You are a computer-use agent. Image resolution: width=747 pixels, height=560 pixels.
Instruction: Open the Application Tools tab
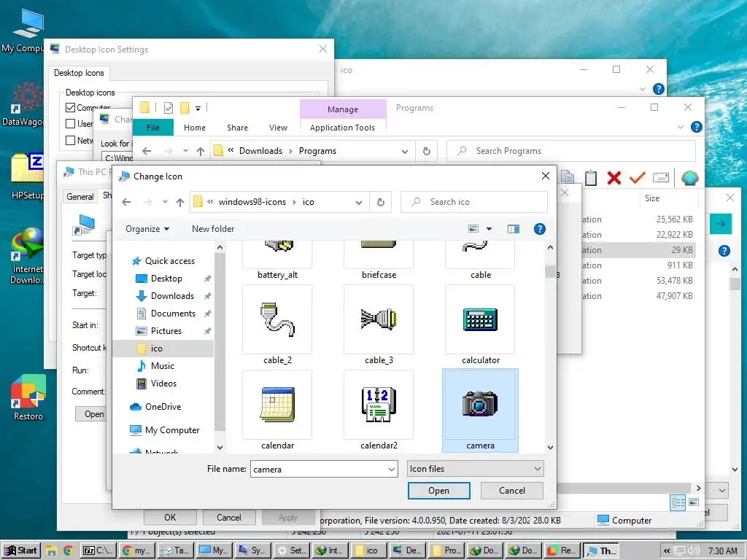[342, 128]
